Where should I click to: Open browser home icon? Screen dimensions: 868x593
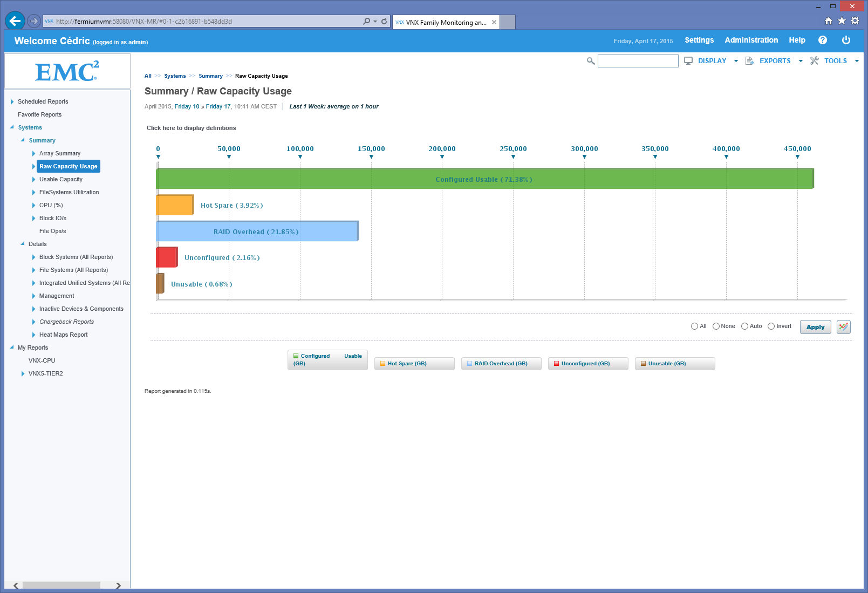tap(829, 21)
